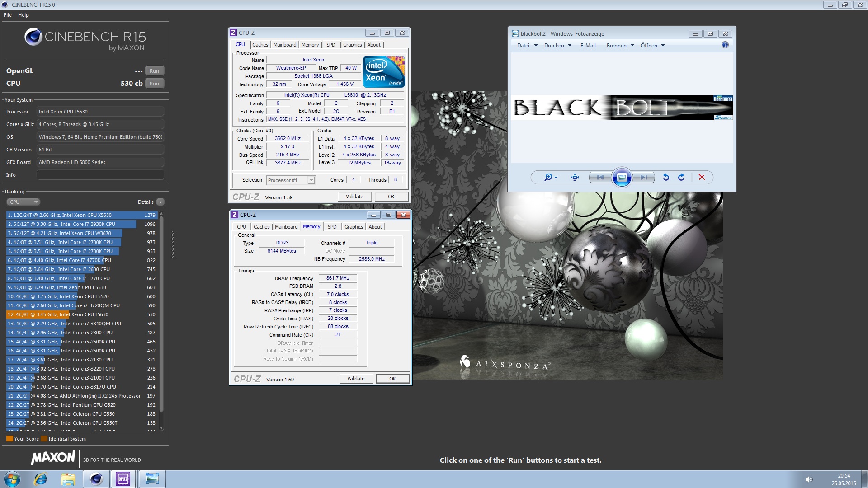Click CPU-Z title icon in Memory window
This screenshot has width=868, height=488.
[235, 215]
